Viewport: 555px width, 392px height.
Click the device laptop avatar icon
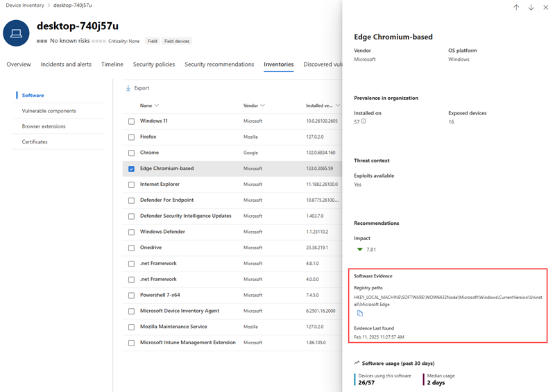click(x=16, y=32)
